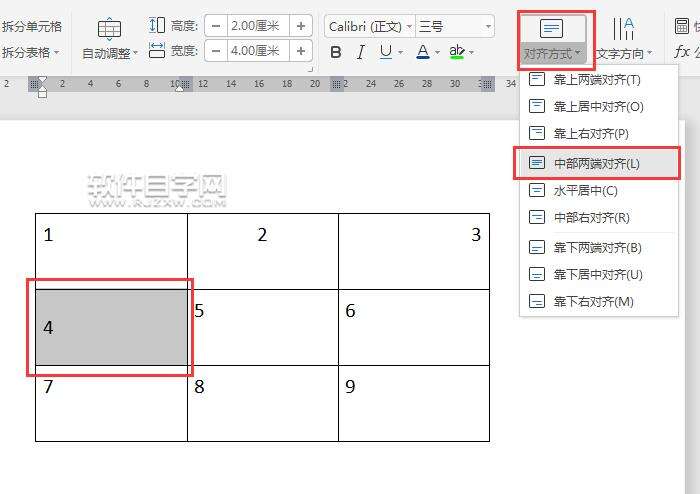Select 水平居中(C) alignment option

click(x=599, y=191)
